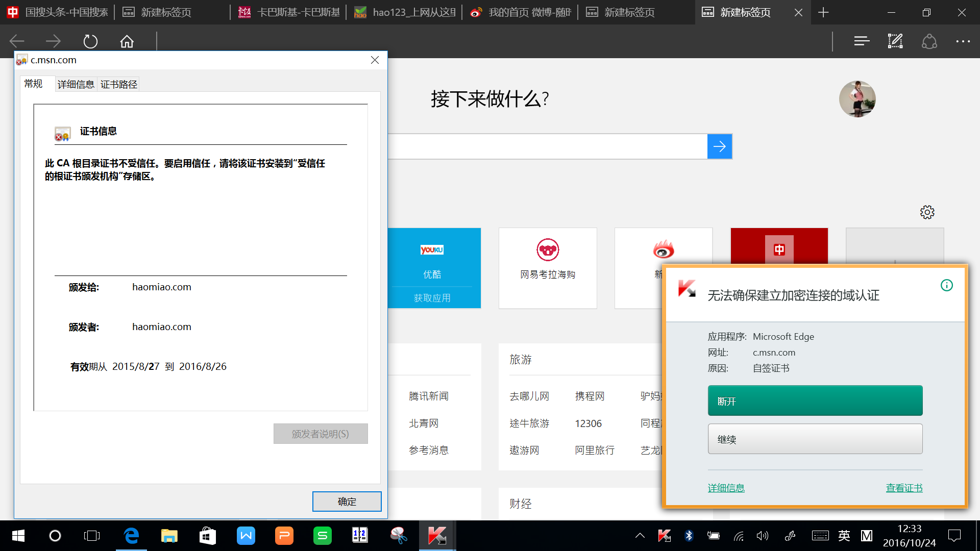Switch to the 详细信息 certificate tab
The image size is (980, 551).
tap(76, 84)
